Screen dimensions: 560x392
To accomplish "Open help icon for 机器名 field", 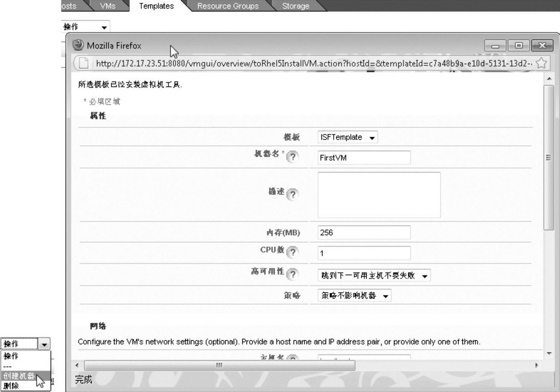I will point(292,156).
